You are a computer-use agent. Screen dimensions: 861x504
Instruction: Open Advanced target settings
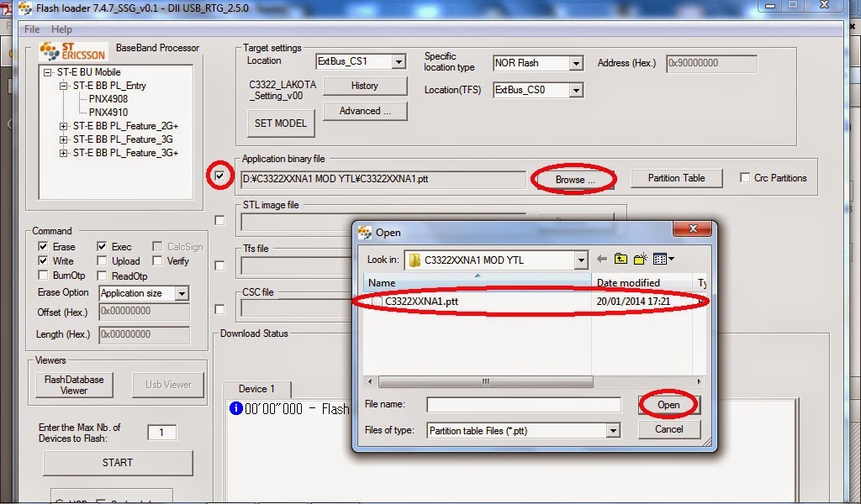click(x=365, y=111)
